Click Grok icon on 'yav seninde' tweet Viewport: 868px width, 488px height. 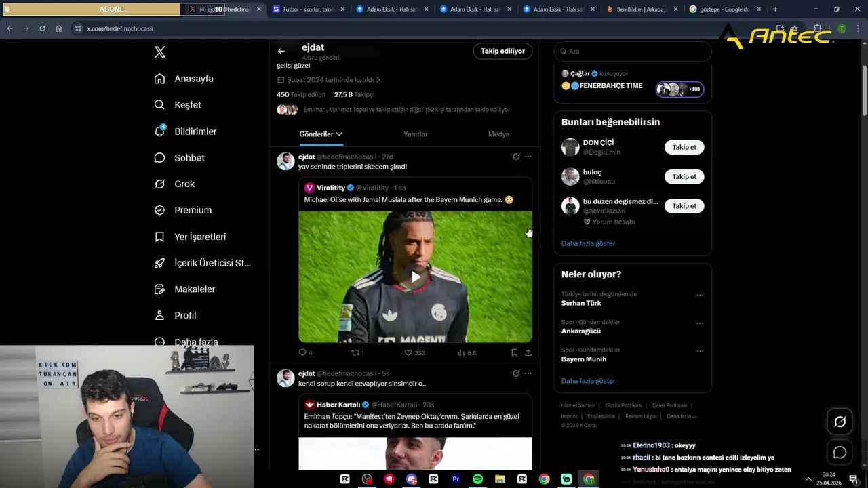point(516,157)
